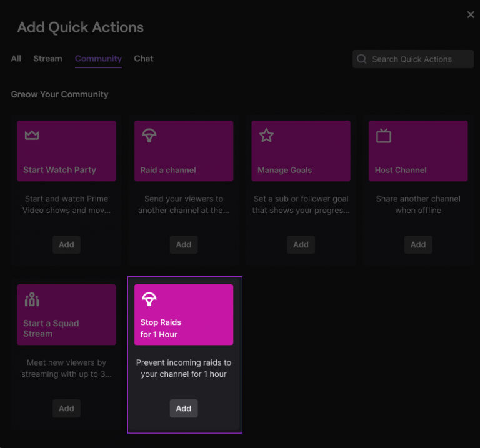Go to the Chat tab
Viewport: 480px width, 448px height.
144,59
